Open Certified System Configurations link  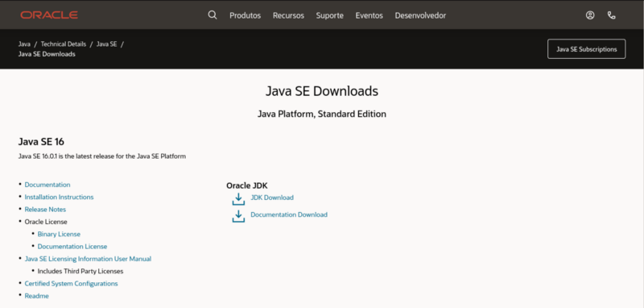click(x=71, y=283)
